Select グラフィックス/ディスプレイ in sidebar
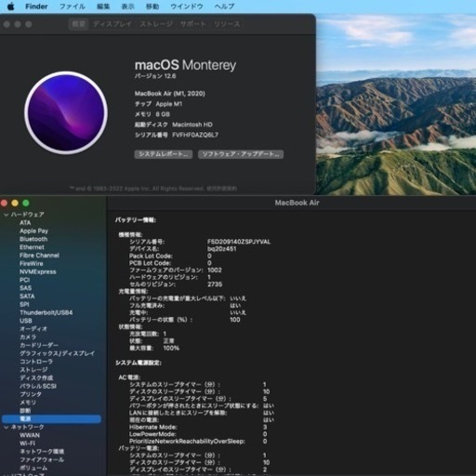 tap(58, 353)
